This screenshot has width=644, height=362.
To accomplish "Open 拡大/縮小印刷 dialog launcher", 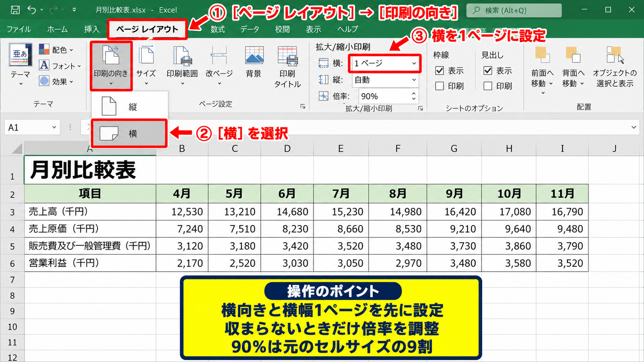I will click(x=421, y=108).
